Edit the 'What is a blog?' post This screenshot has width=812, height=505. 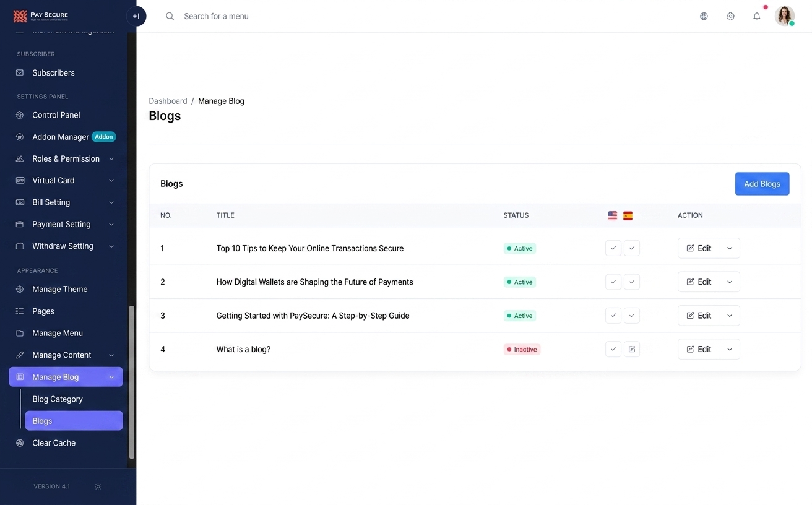(x=699, y=349)
